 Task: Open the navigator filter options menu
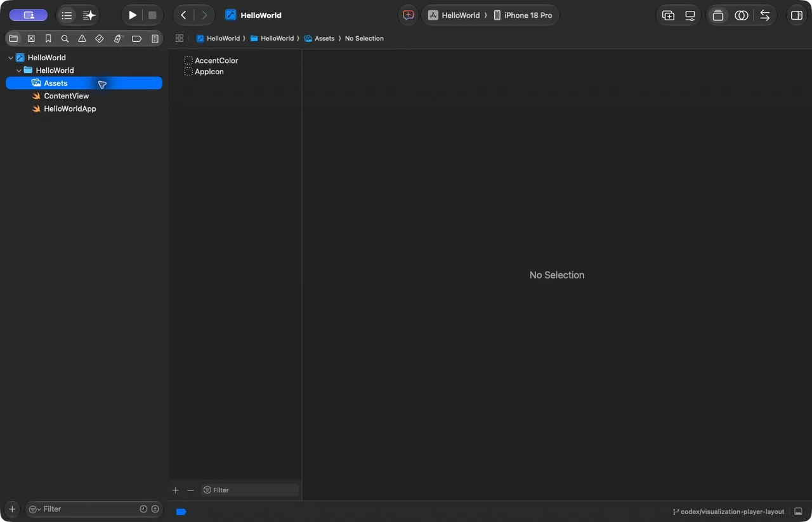[34, 509]
